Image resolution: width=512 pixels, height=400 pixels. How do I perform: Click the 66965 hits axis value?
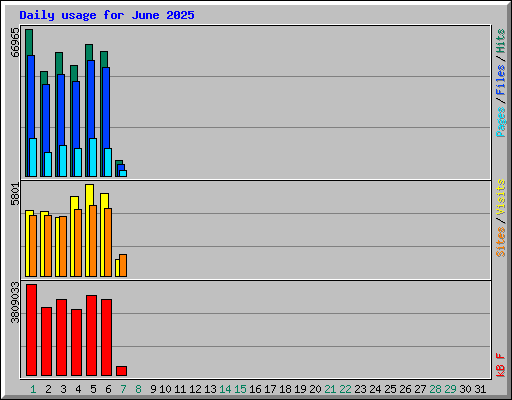[15, 43]
